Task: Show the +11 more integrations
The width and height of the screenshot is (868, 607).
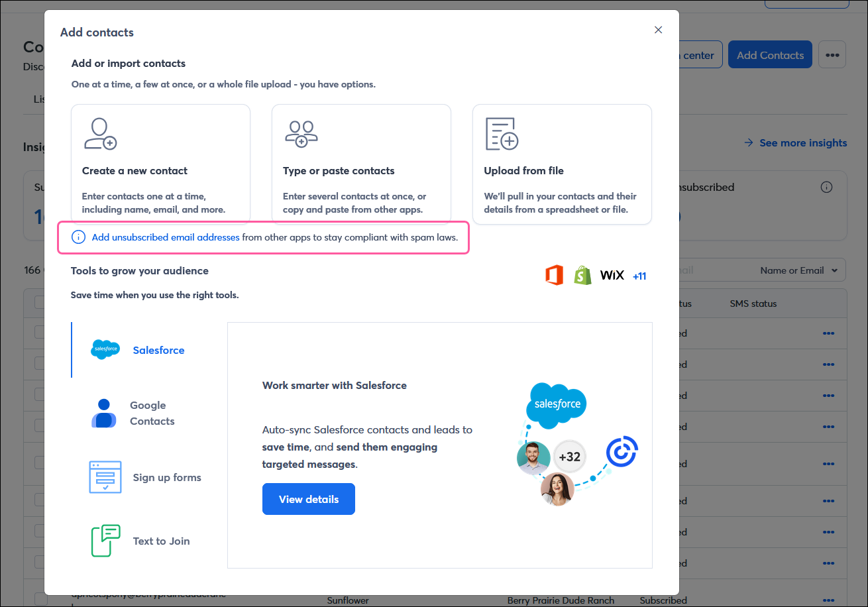Action: pyautogui.click(x=639, y=276)
